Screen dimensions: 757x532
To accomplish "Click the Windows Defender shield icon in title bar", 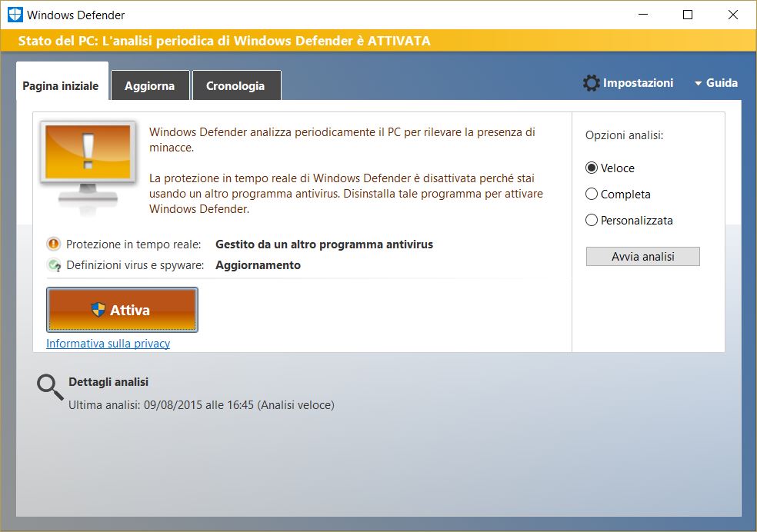I will [x=15, y=15].
